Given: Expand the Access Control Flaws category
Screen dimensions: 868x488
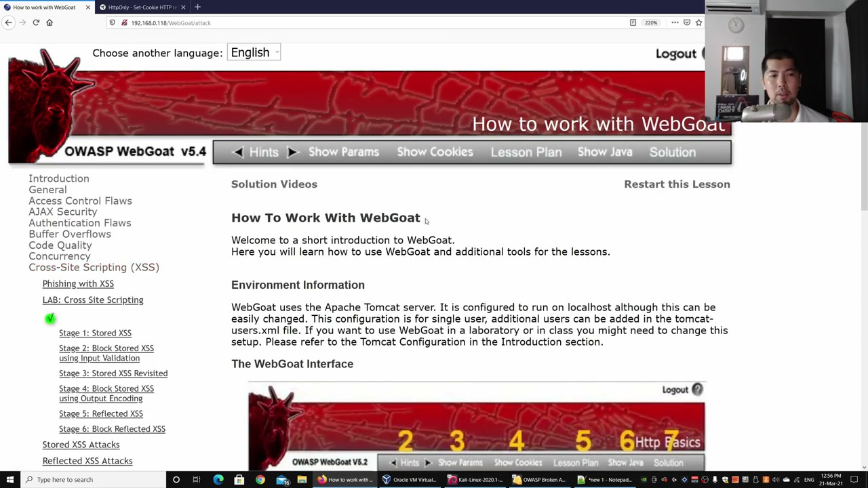Looking at the screenshot, I should pyautogui.click(x=80, y=201).
